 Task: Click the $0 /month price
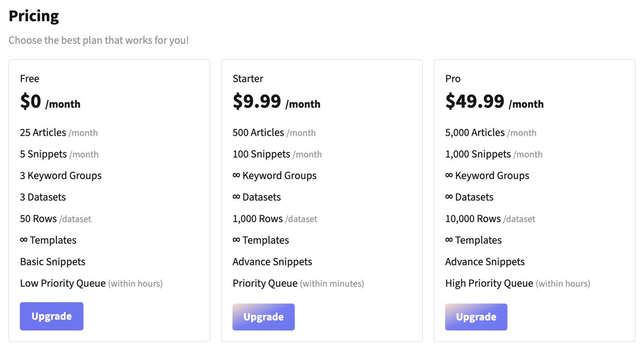[x=50, y=101]
